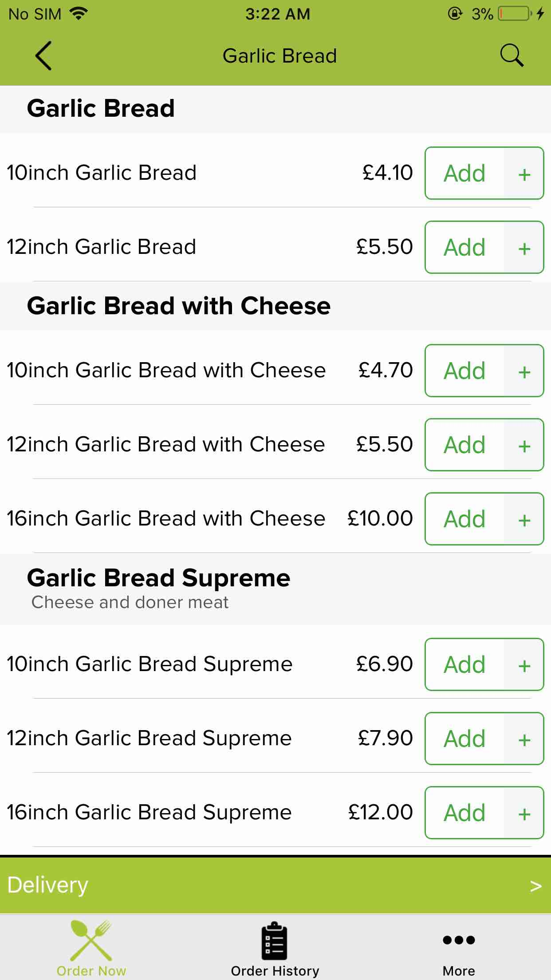Tap plus icon for 10inch Garlic Bread
The image size is (551, 980).
point(524,174)
